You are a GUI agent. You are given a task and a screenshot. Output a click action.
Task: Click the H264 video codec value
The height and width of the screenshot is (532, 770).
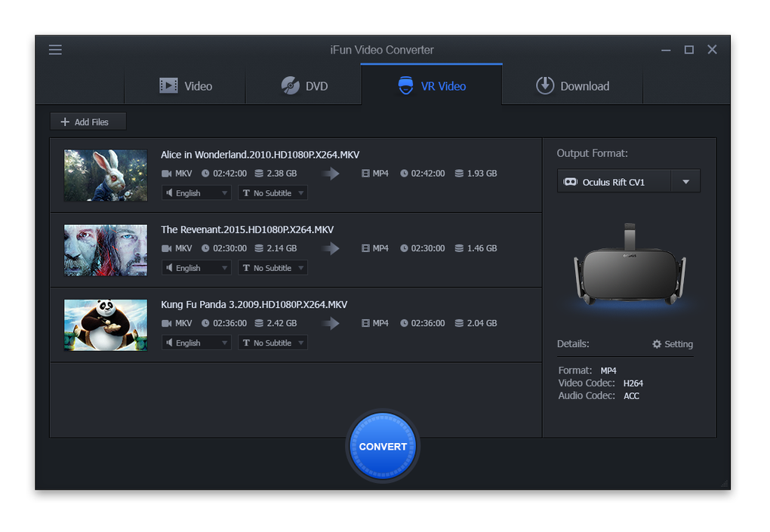[x=633, y=383]
